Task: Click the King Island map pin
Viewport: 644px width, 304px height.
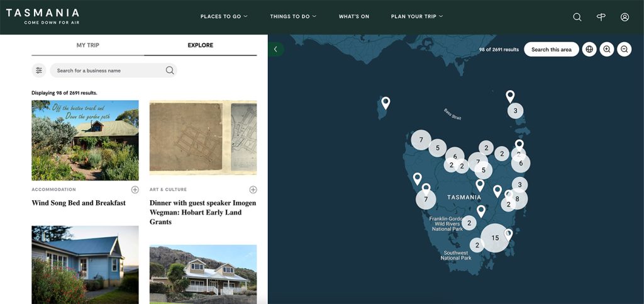Action: [386, 102]
